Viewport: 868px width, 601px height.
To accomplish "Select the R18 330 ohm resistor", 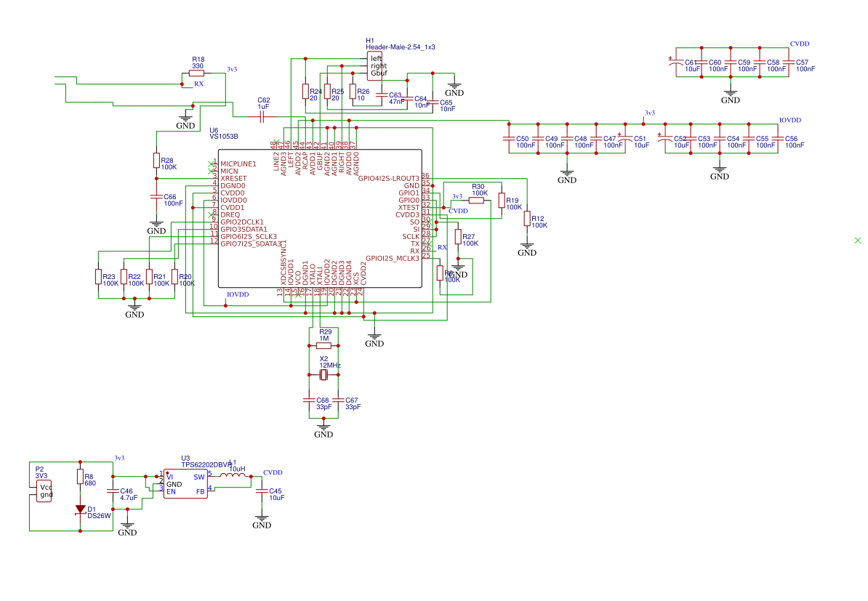I will pyautogui.click(x=196, y=73).
